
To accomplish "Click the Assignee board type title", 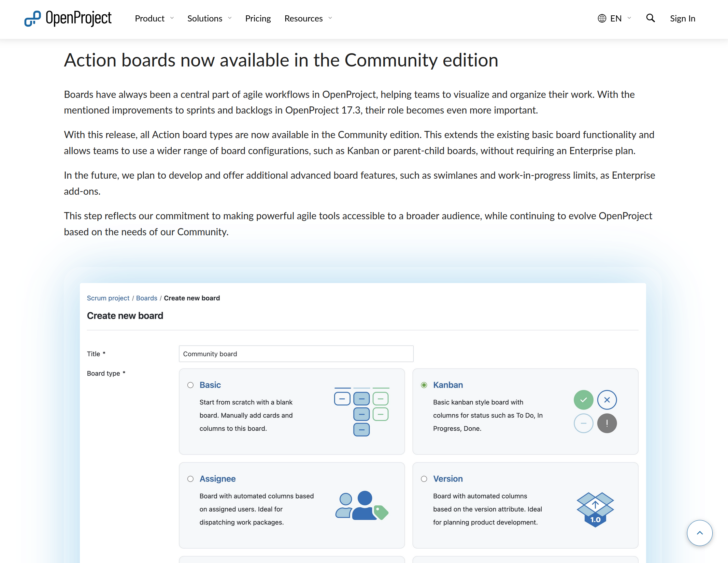I will coord(218,479).
